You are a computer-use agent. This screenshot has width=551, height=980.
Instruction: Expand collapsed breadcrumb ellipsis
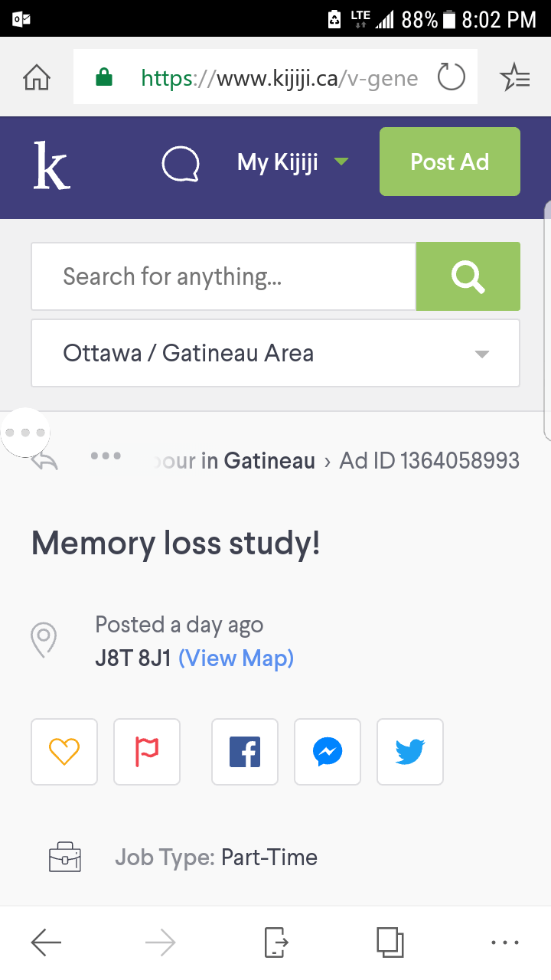click(x=106, y=456)
